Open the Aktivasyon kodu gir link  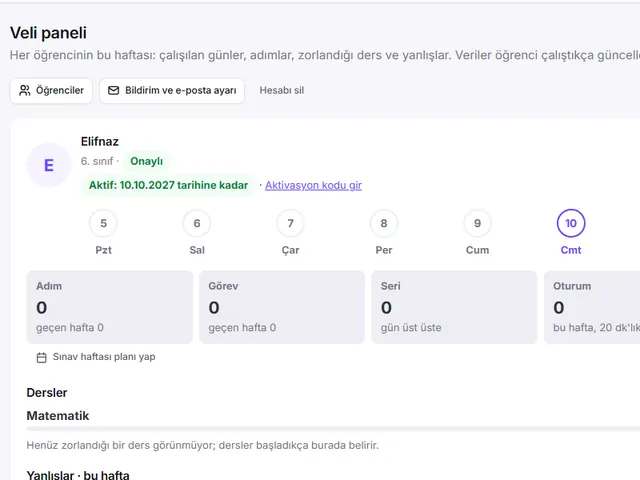coord(313,185)
